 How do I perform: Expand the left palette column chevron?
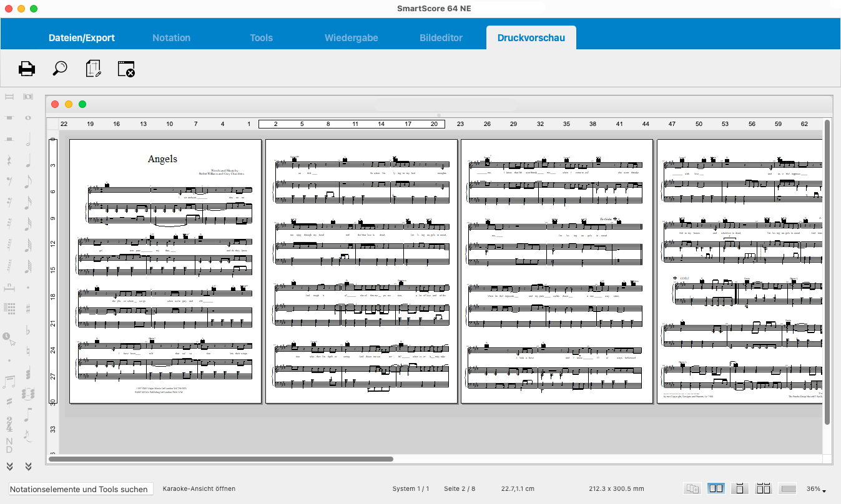pyautogui.click(x=9, y=466)
